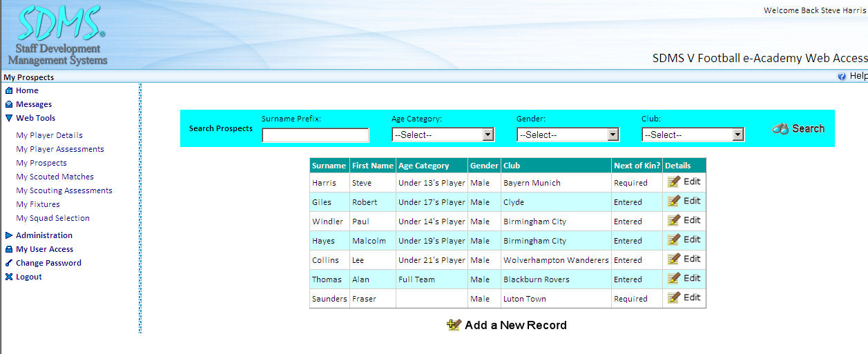
Task: Click the Help link text
Action: click(858, 76)
